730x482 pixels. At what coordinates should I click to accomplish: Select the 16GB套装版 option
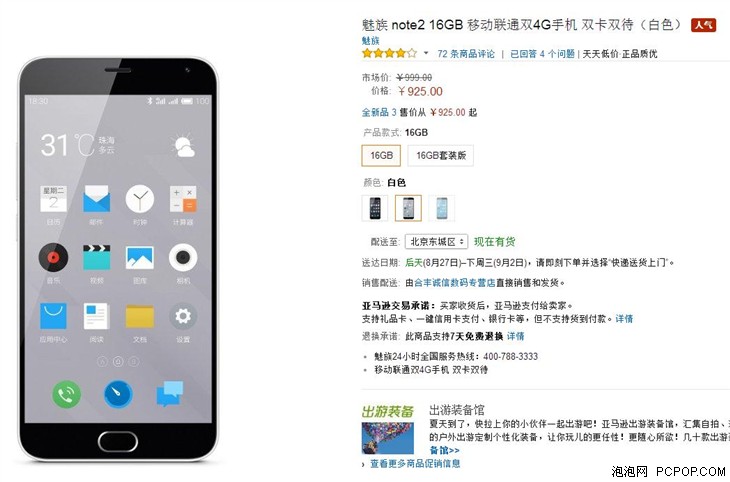(x=441, y=156)
